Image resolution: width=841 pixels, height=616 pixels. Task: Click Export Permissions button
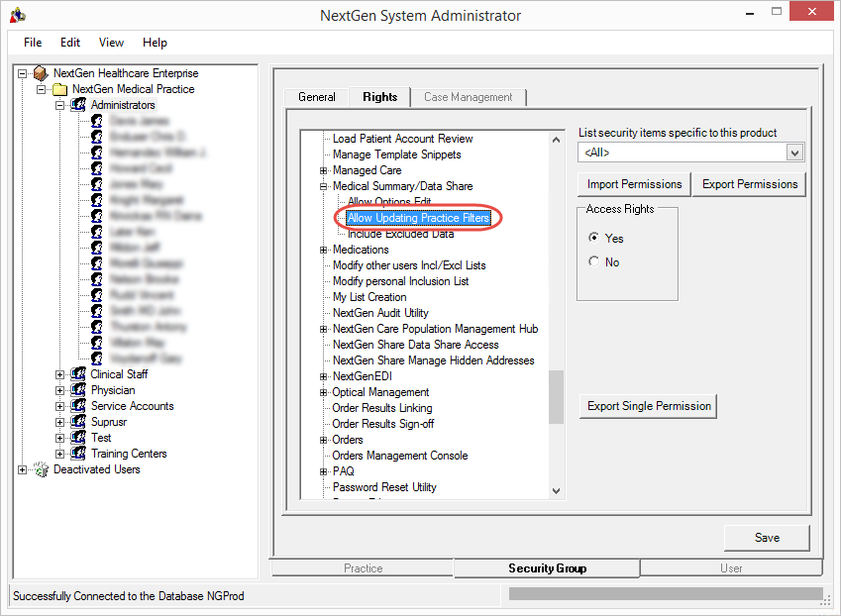click(750, 184)
